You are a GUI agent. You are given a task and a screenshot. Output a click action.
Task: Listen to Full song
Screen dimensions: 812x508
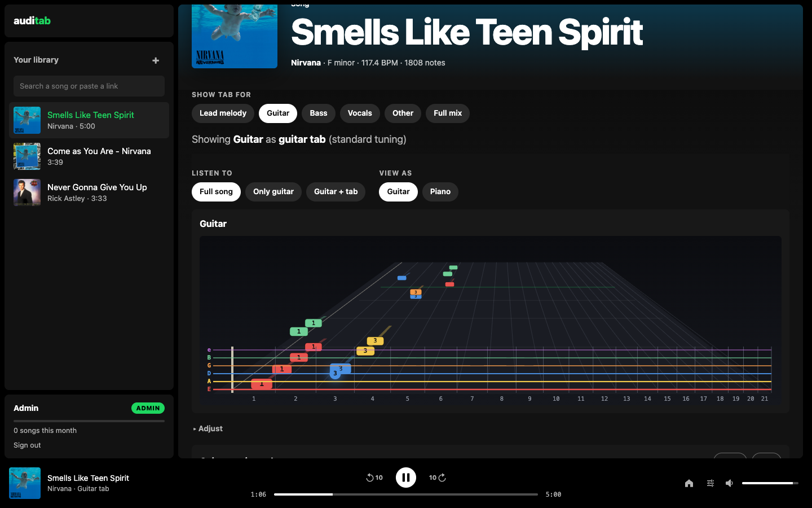[216, 192]
